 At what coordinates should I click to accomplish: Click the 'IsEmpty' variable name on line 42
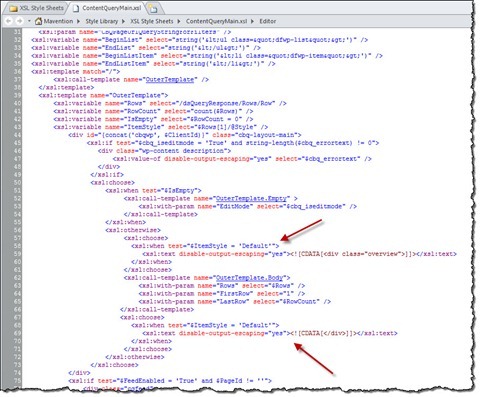pyautogui.click(x=140, y=119)
